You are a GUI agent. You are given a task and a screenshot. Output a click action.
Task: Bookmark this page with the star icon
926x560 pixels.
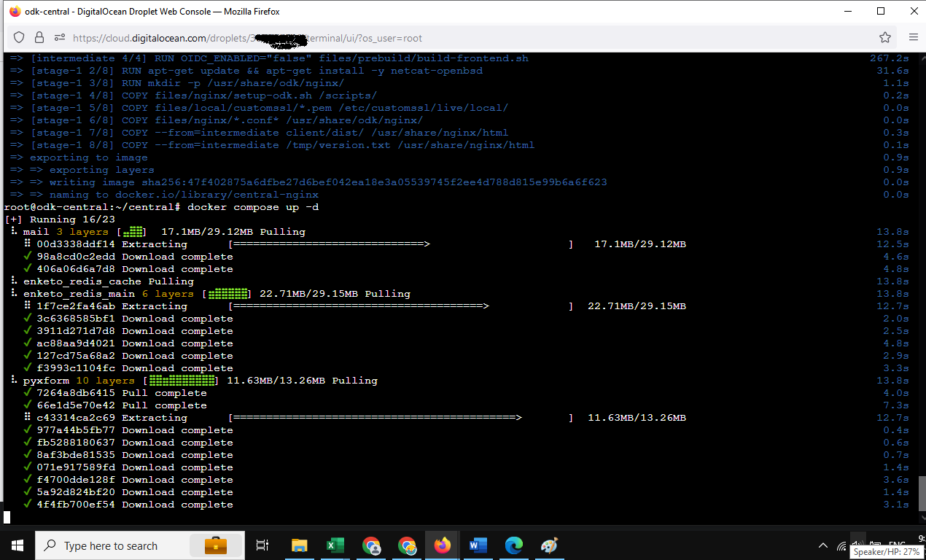(885, 37)
